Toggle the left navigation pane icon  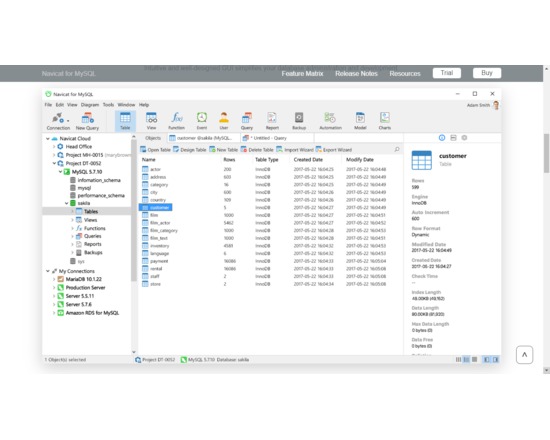click(x=487, y=360)
